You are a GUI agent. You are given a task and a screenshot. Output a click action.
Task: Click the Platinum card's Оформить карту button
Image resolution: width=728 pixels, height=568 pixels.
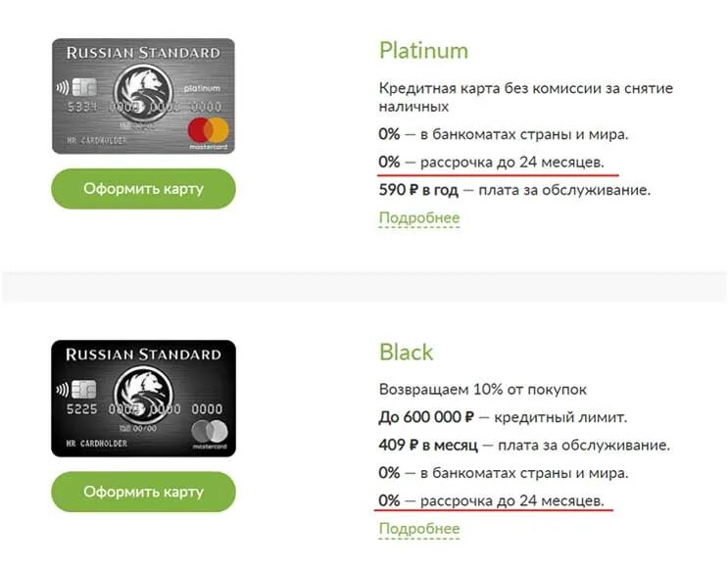(143, 189)
